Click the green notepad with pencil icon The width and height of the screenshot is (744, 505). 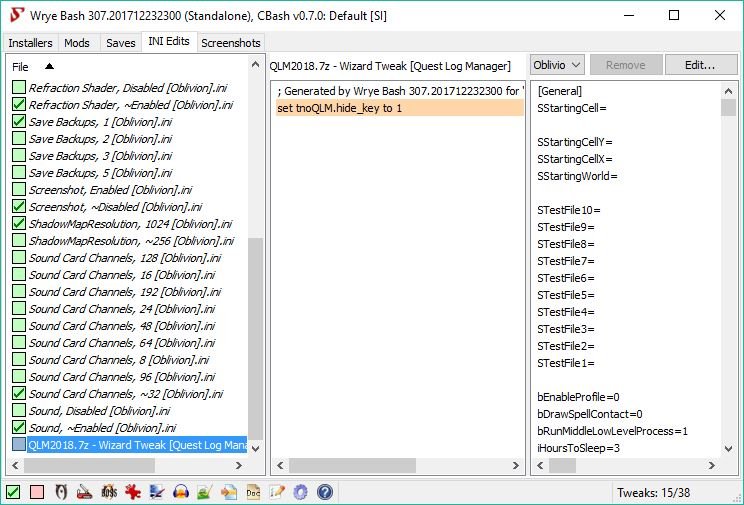coord(205,492)
